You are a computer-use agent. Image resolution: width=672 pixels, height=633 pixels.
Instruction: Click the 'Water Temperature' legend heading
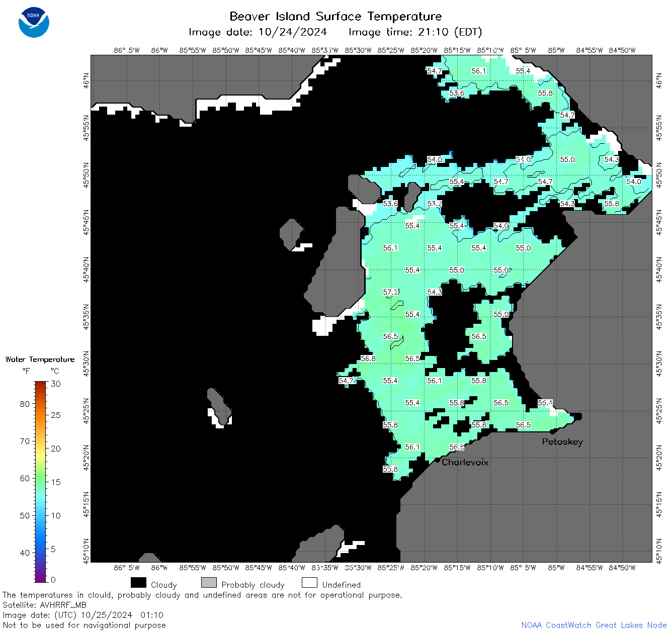[x=40, y=359]
